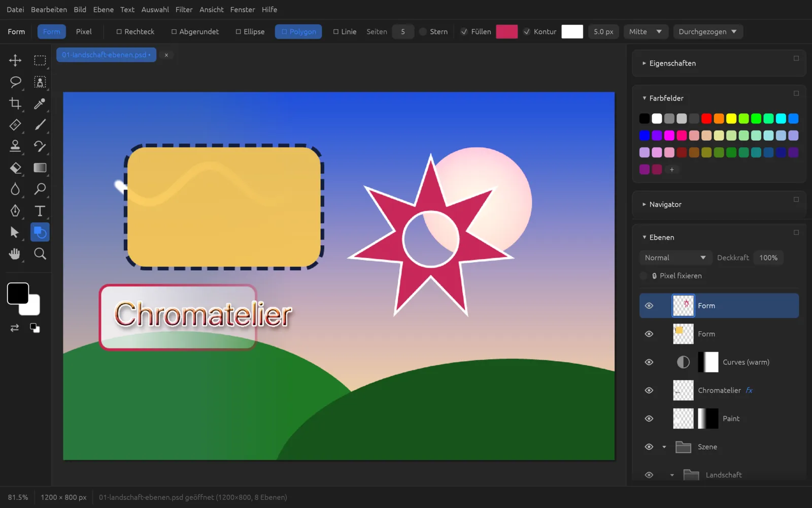
Task: Enable the Stern option
Action: click(x=423, y=31)
